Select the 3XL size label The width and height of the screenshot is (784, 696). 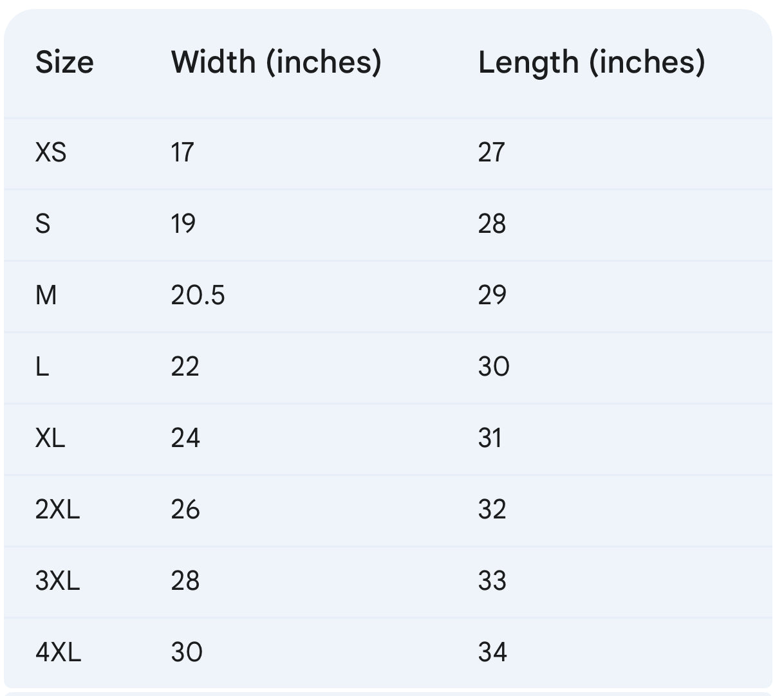[x=57, y=581]
